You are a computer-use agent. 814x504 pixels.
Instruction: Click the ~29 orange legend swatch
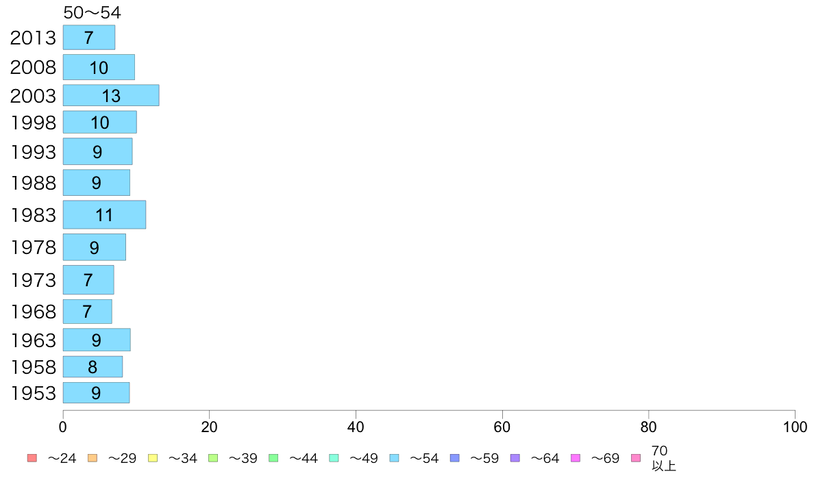tap(92, 458)
